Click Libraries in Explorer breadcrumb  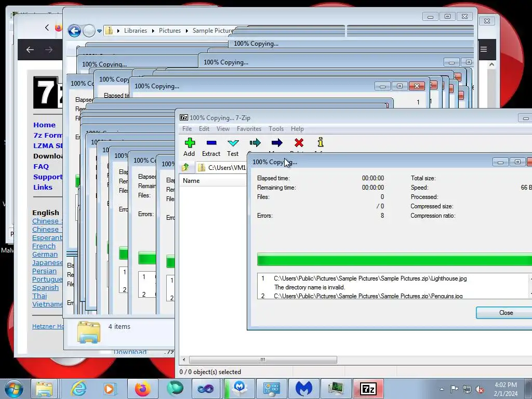click(x=136, y=31)
